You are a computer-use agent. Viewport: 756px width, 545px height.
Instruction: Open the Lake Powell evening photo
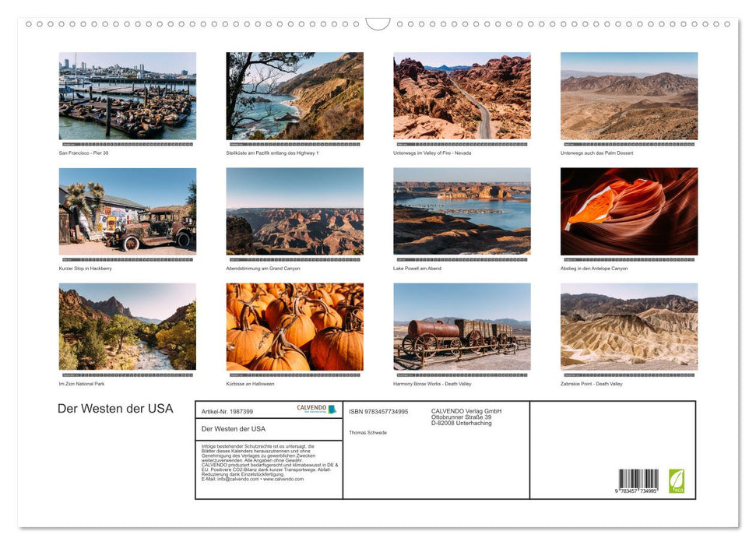click(x=462, y=211)
